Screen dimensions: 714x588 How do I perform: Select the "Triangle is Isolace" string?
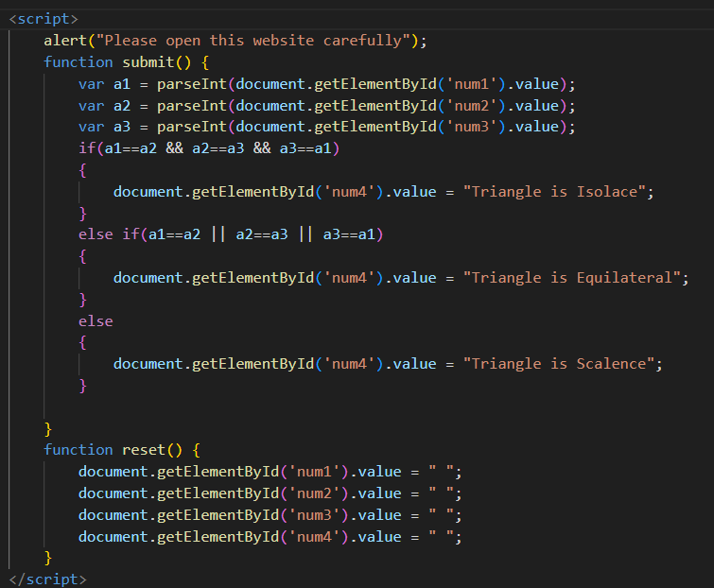(x=558, y=192)
